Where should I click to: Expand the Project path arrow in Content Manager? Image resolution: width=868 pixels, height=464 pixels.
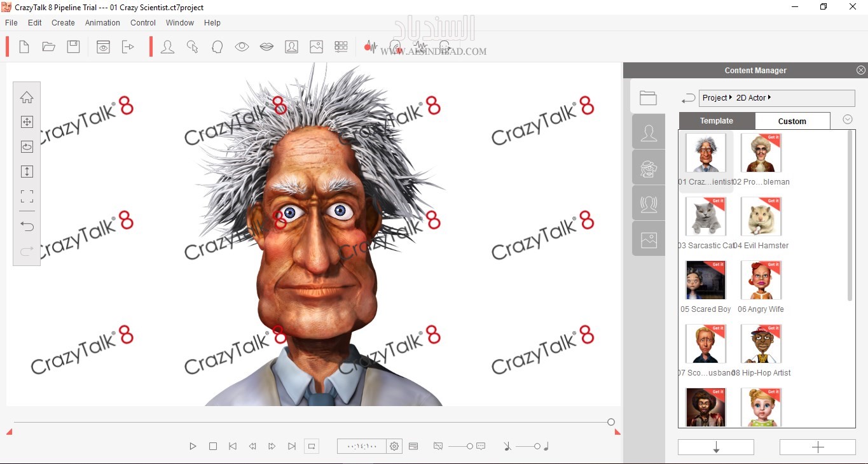coord(731,97)
